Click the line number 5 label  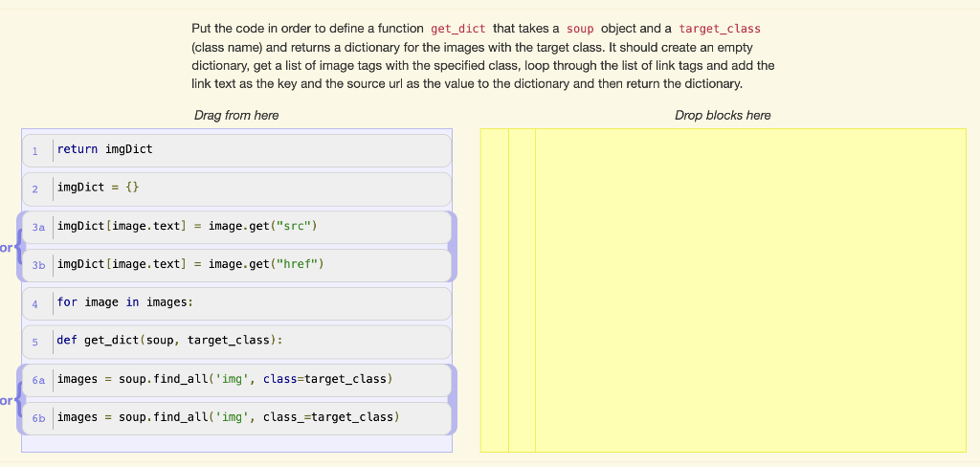point(35,343)
